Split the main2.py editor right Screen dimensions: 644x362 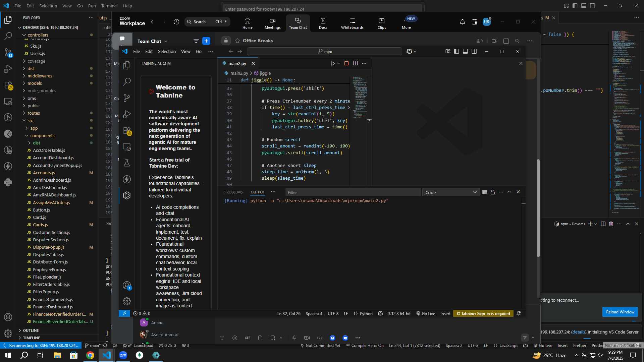tap(355, 63)
